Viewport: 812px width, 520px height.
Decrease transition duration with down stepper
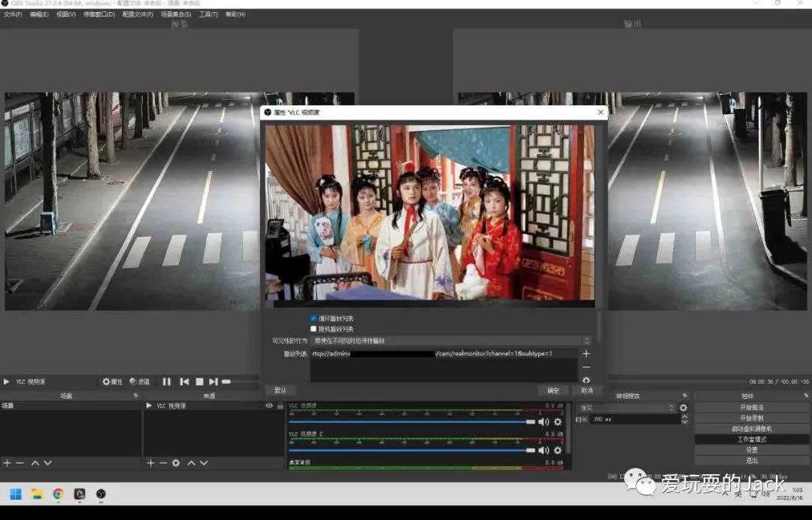685,422
